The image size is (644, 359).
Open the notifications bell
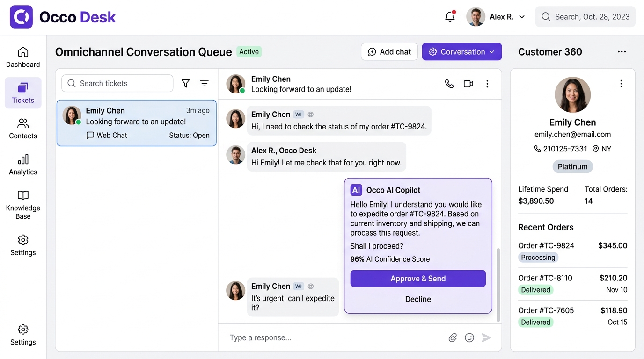click(x=450, y=17)
